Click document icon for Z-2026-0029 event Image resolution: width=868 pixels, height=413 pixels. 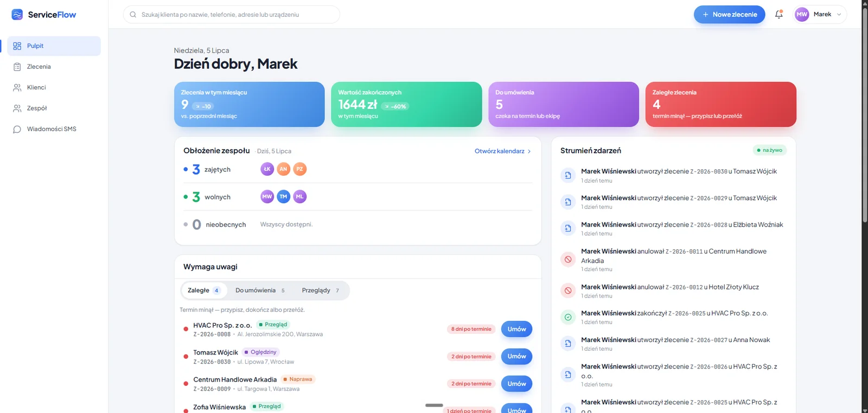(568, 202)
